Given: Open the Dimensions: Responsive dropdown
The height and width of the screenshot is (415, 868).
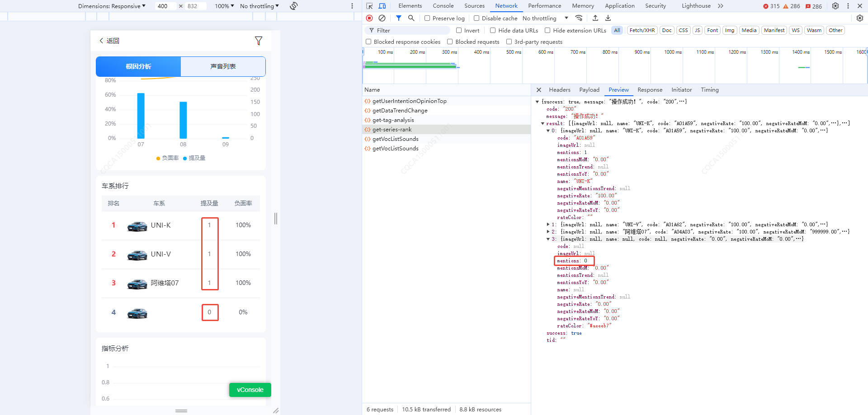Looking at the screenshot, I should 112,6.
